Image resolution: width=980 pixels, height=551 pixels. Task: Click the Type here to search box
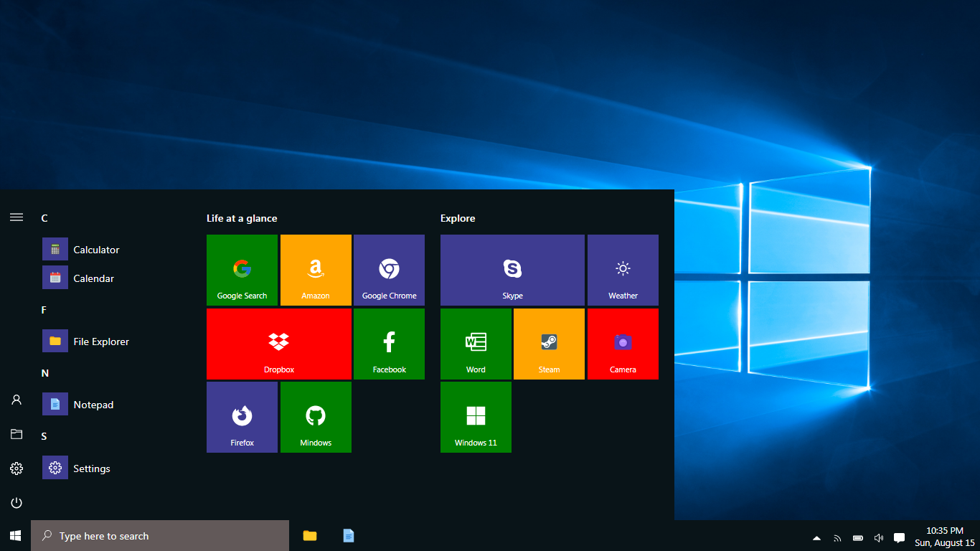160,535
